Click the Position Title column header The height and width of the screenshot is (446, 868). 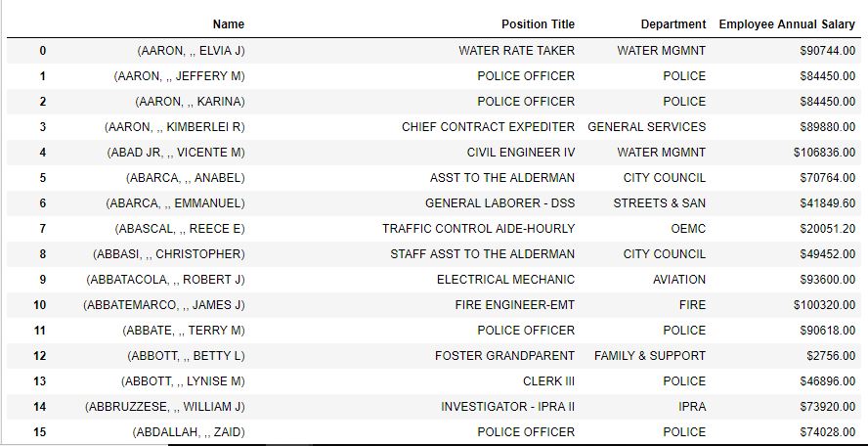pos(538,24)
